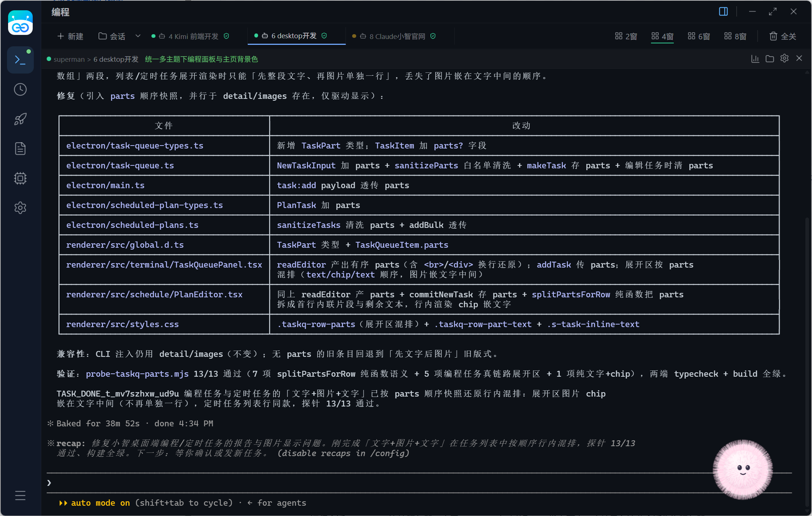Click the shield icon on 8 Claude tab
The image size is (812, 516).
tap(433, 36)
